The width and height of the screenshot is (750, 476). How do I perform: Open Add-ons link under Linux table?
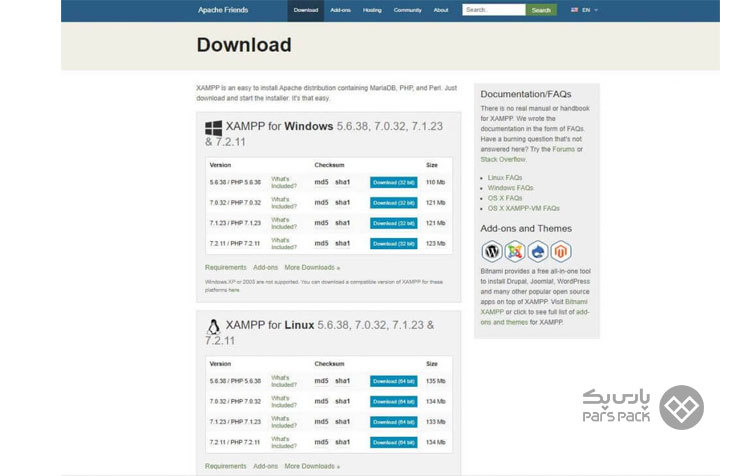click(265, 466)
